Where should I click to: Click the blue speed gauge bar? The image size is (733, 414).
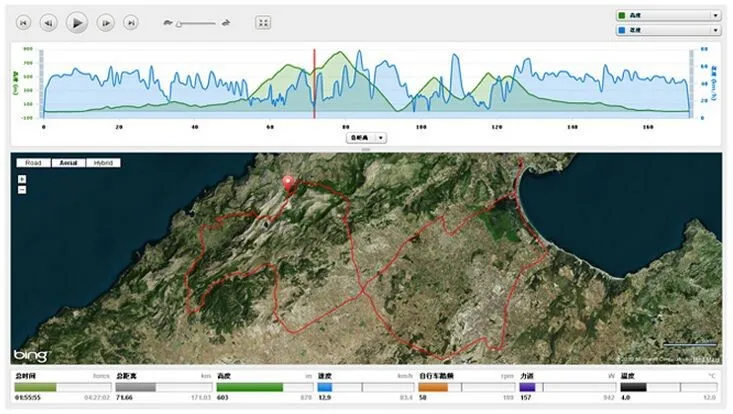click(366, 387)
